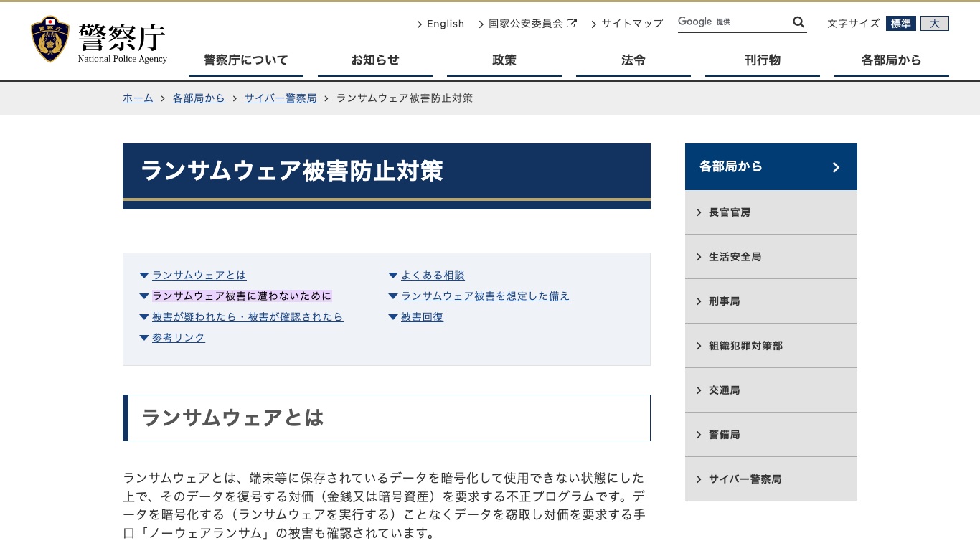Jump to 被害回復 section

422,317
